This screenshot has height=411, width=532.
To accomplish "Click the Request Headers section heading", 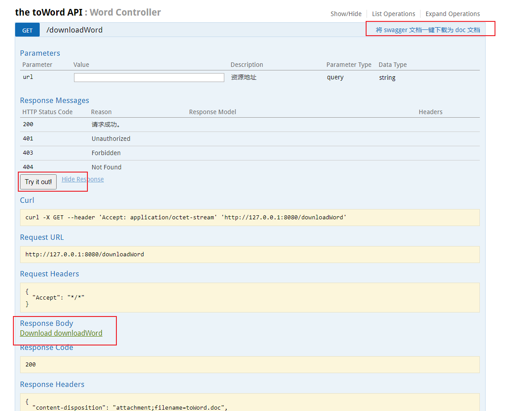I will point(49,274).
